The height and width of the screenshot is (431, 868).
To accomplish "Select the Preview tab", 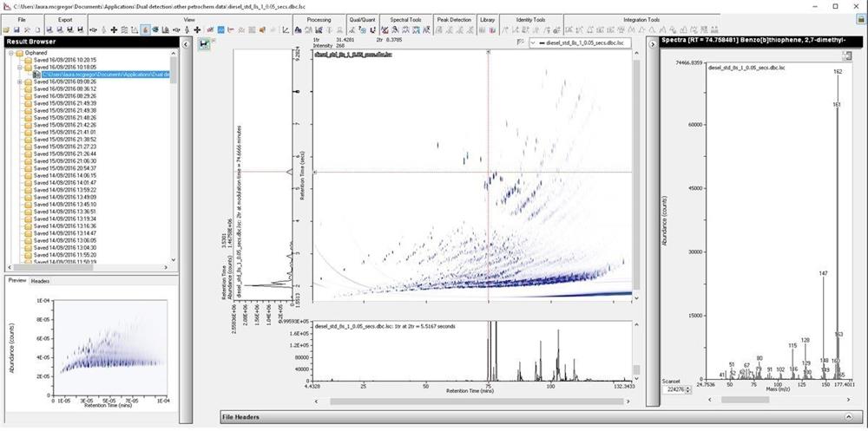I will point(16,281).
